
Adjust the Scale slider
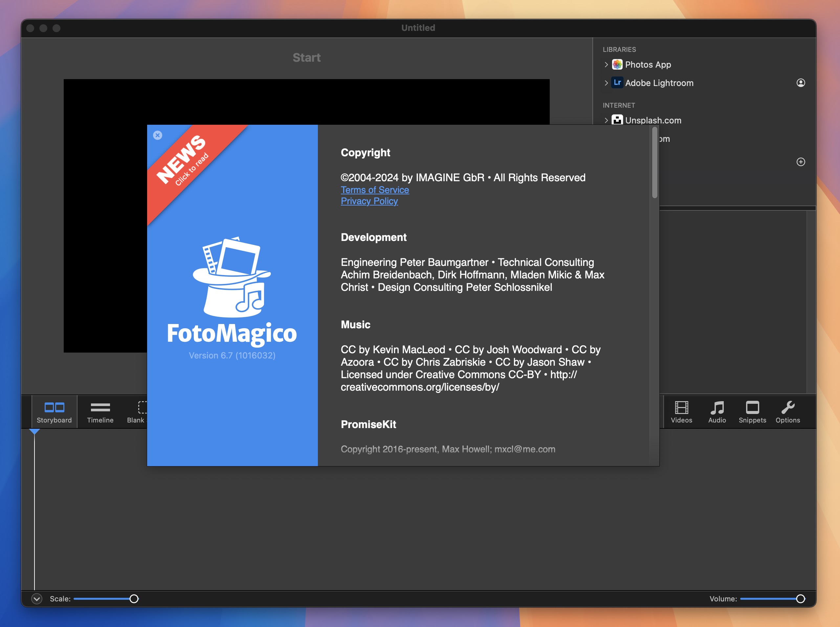coord(106,599)
